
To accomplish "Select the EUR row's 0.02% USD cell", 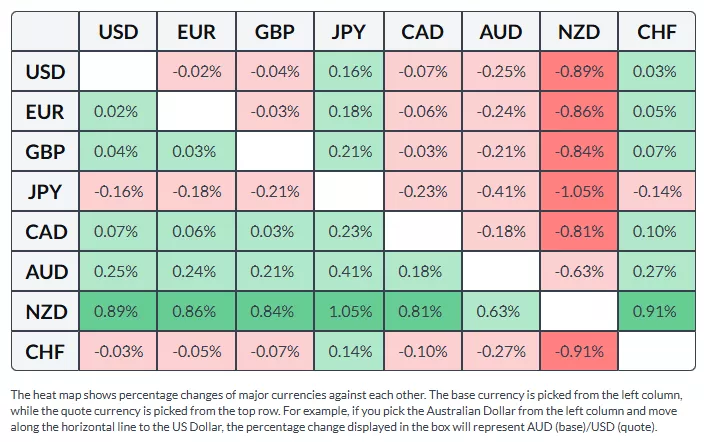I will (x=117, y=111).
